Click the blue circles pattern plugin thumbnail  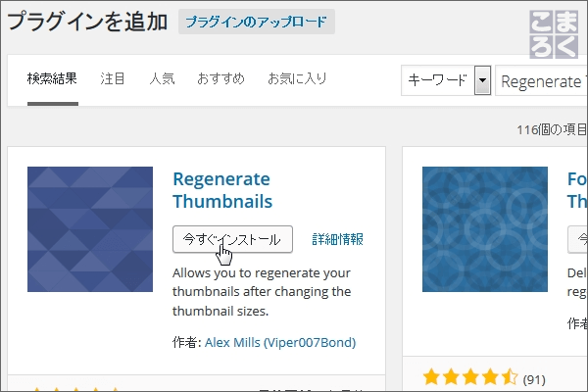[x=485, y=229]
